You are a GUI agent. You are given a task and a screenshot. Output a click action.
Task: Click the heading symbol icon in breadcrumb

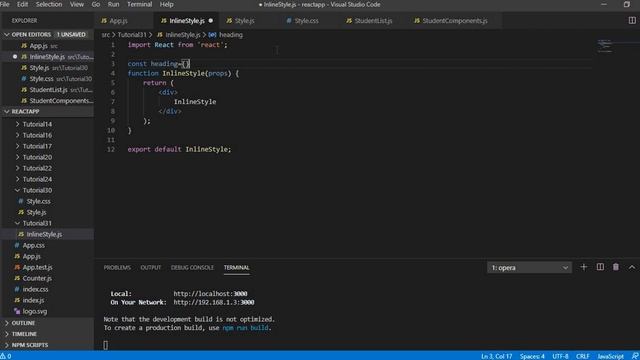(x=212, y=35)
